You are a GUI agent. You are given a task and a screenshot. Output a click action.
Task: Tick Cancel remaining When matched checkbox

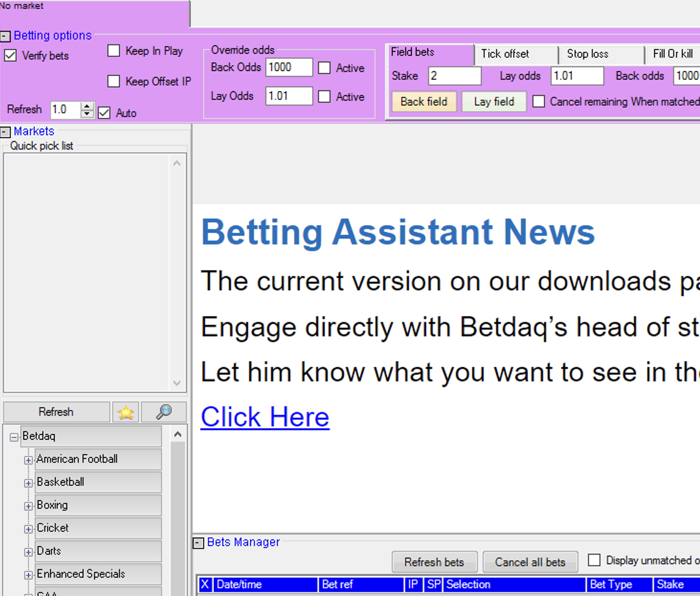539,102
